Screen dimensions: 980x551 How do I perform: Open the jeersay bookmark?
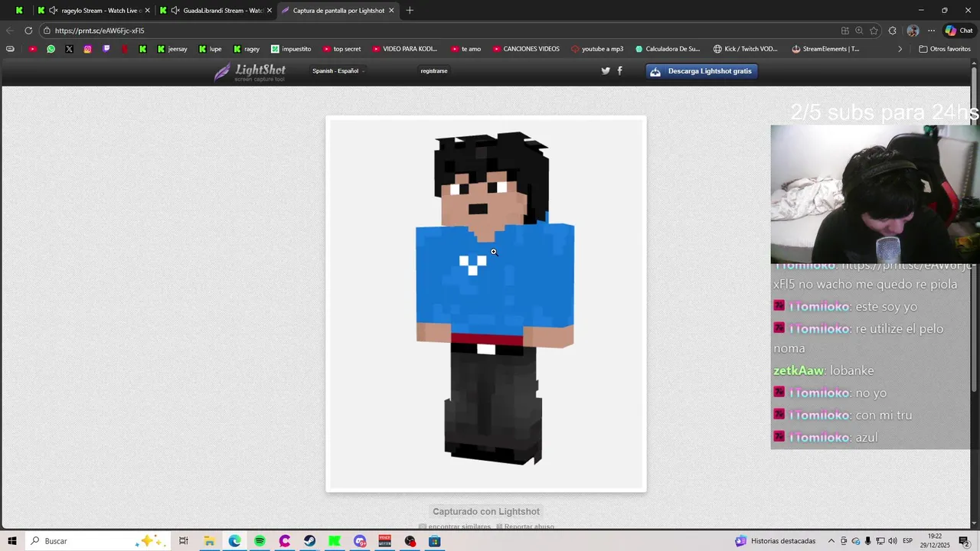(172, 49)
